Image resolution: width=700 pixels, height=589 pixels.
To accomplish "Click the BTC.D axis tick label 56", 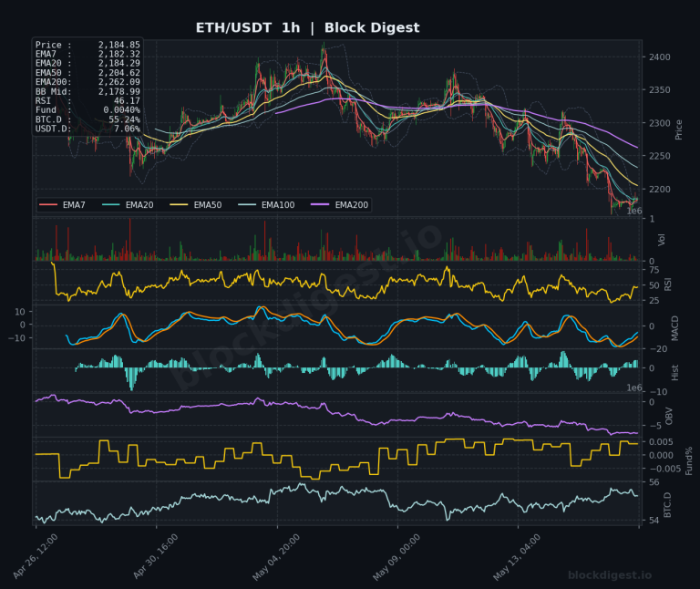I will pyautogui.click(x=654, y=482).
